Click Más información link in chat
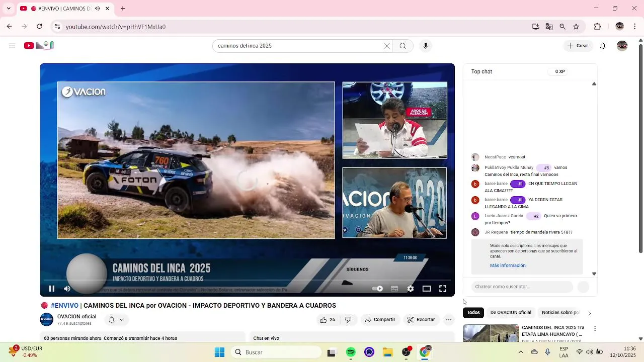The image size is (644, 362). pyautogui.click(x=508, y=265)
